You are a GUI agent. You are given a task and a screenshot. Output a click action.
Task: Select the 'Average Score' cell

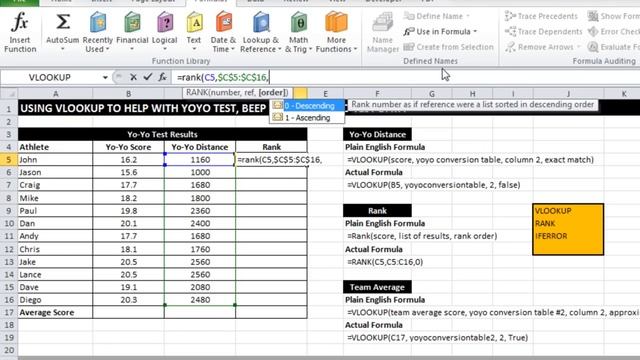pos(56,312)
